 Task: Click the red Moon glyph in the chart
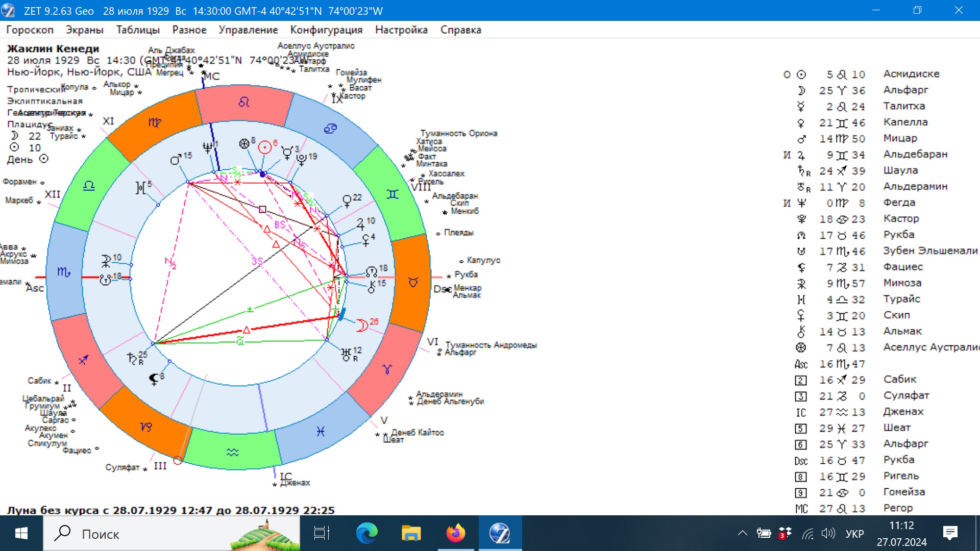click(x=362, y=325)
